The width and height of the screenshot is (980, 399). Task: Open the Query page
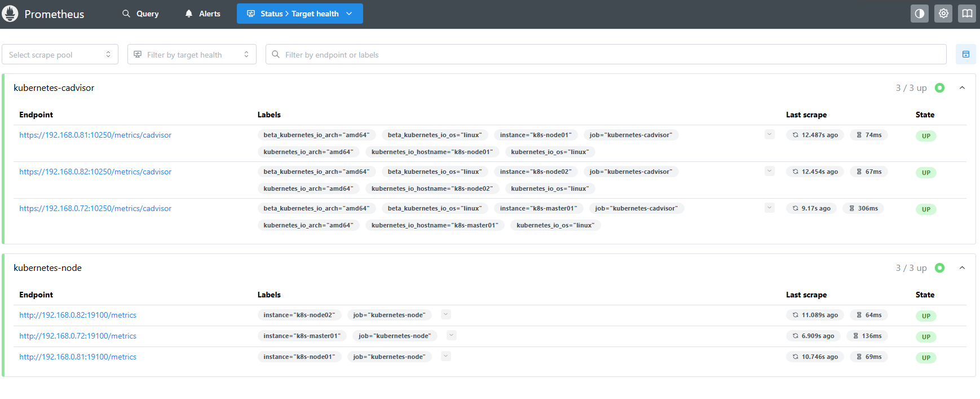[x=141, y=14]
